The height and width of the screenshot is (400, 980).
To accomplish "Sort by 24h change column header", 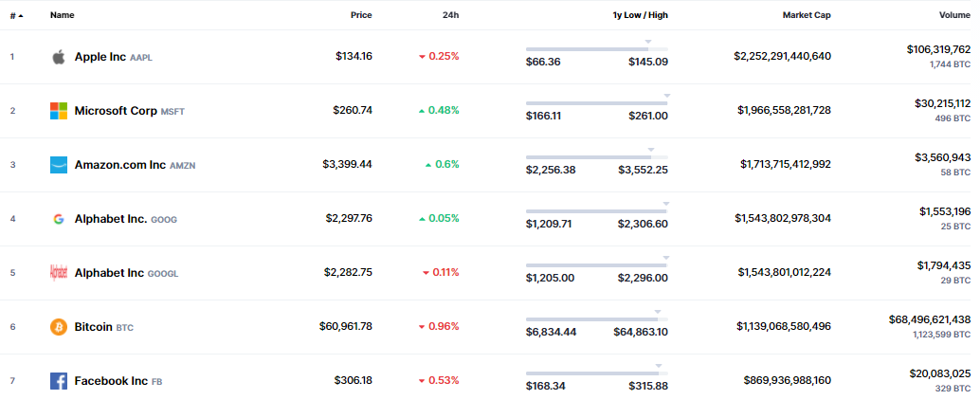I will [x=450, y=15].
